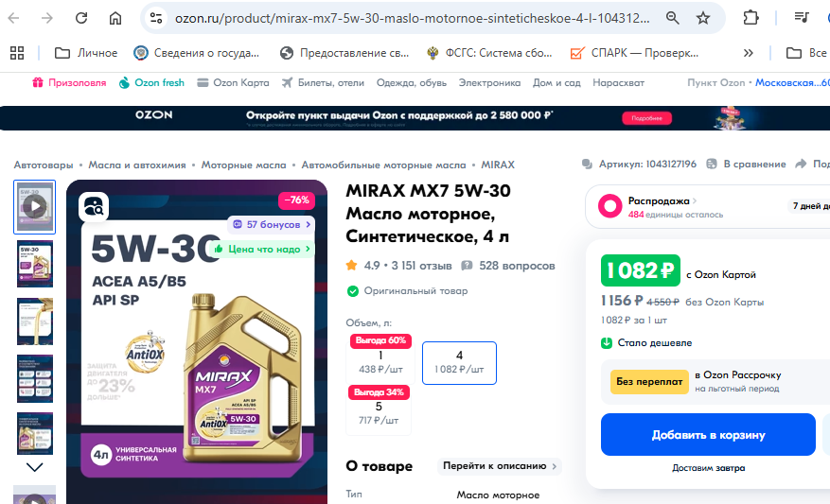This screenshot has height=504, width=830.
Task: Open the apps grid icon in bookmarks bar
Action: coord(17,53)
